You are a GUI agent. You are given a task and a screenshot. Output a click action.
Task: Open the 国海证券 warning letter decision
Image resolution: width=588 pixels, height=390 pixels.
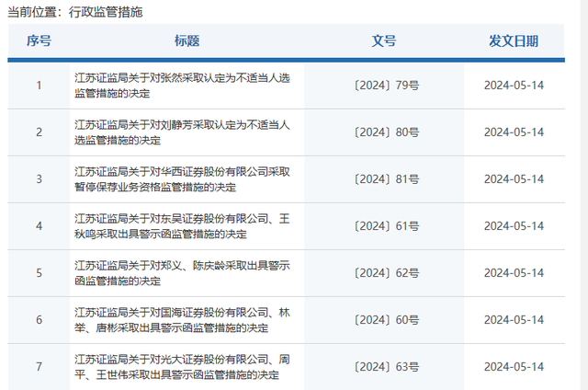(182, 320)
